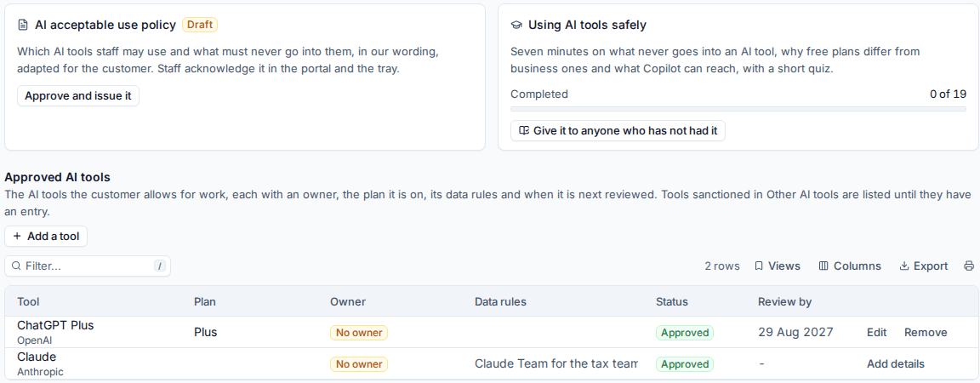This screenshot has height=383, width=980.
Task: Edit the ChatGPT Plus row
Action: [876, 332]
